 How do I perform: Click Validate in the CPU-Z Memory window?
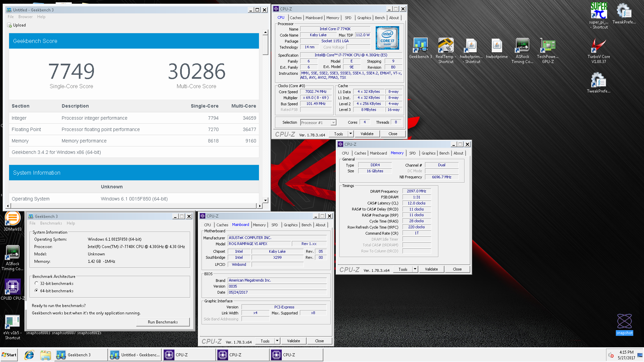tap(431, 269)
